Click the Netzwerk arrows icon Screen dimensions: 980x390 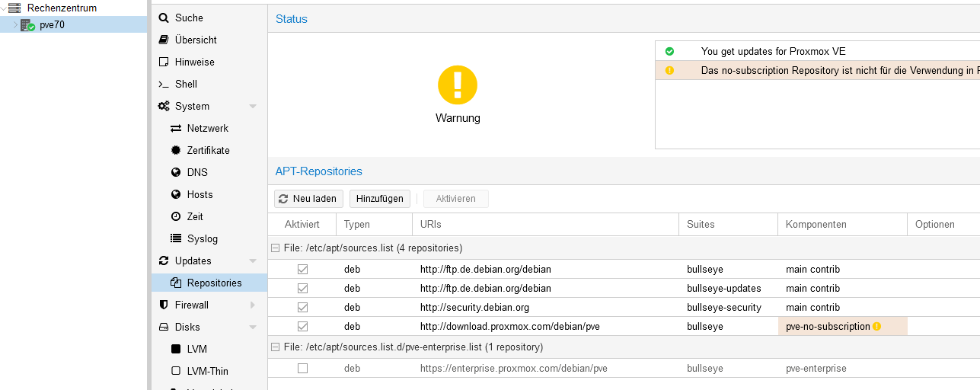176,128
